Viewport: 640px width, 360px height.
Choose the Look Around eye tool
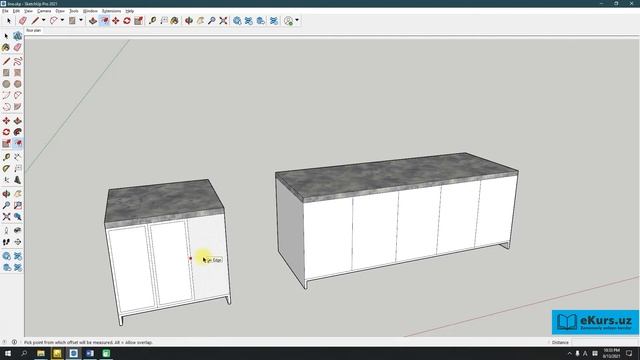(x=18, y=231)
